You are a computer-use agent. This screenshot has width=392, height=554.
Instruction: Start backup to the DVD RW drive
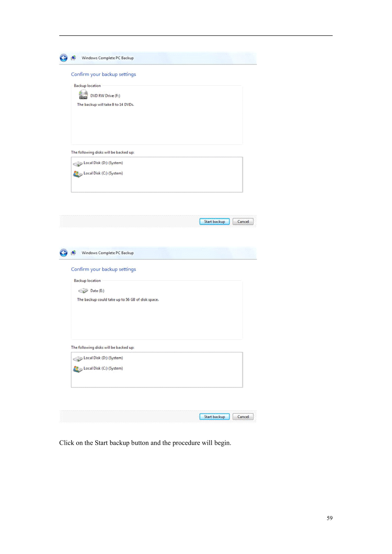pyautogui.click(x=214, y=222)
